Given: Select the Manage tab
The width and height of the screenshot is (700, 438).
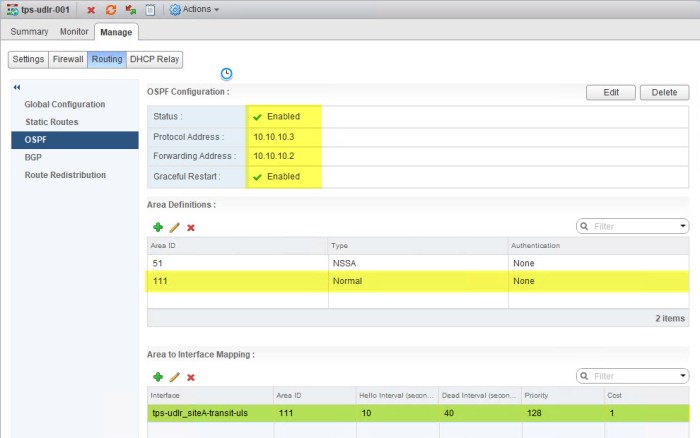Looking at the screenshot, I should coord(116,32).
